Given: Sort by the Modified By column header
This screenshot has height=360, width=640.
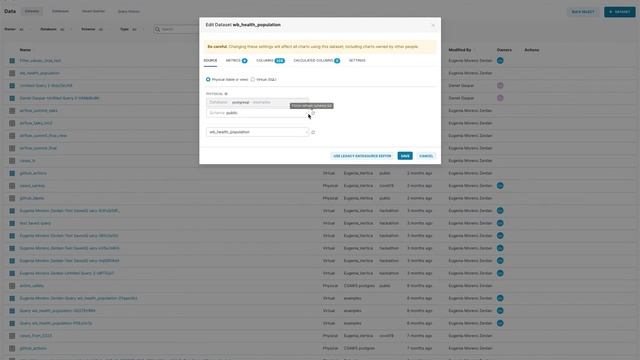Looking at the screenshot, I should coord(460,50).
